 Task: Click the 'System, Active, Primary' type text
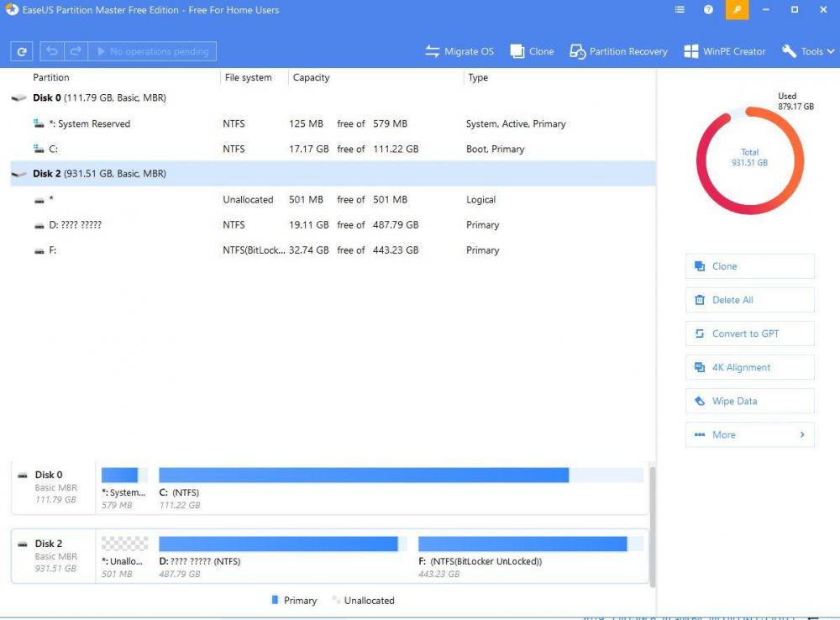coord(516,123)
